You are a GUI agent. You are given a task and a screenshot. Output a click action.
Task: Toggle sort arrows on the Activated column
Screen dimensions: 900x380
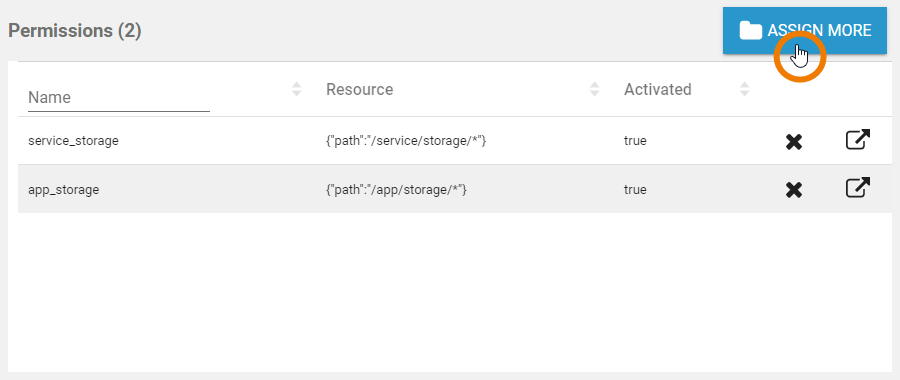pos(744,89)
